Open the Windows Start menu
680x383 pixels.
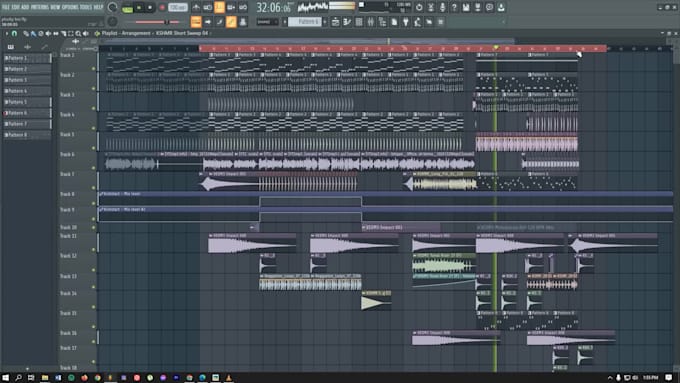pos(6,378)
